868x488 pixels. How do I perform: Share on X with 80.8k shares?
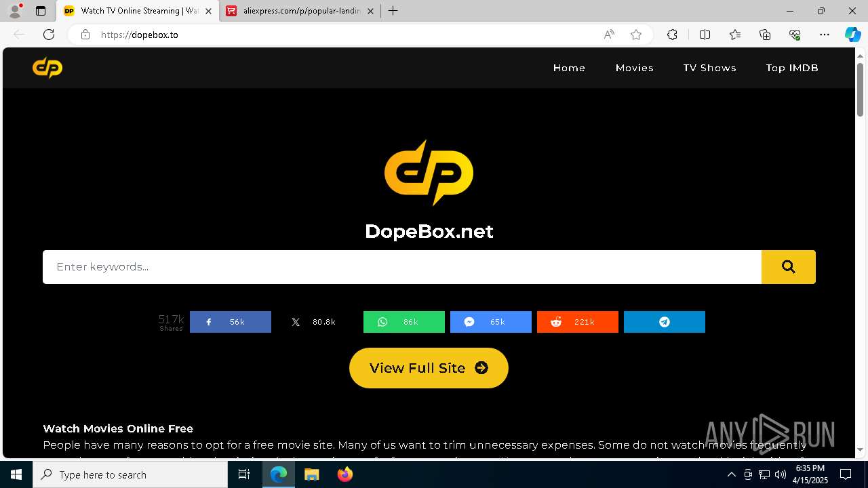click(317, 322)
